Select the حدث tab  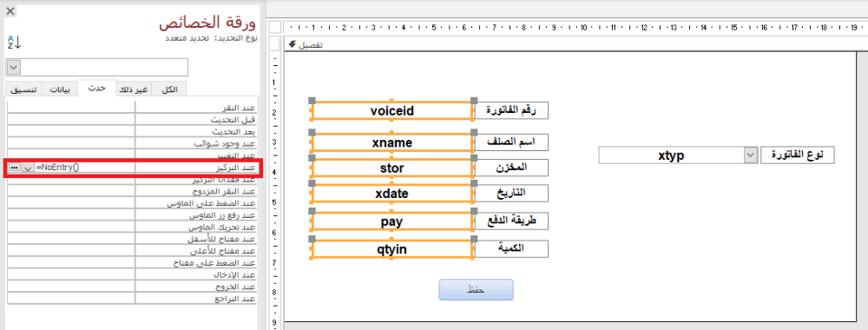[x=97, y=89]
